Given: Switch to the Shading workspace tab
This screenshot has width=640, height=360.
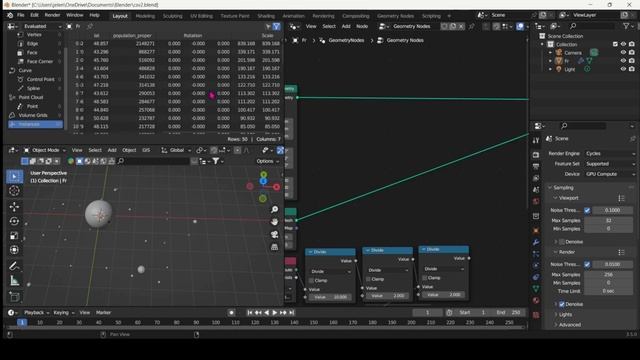Looking at the screenshot, I should pyautogui.click(x=266, y=16).
